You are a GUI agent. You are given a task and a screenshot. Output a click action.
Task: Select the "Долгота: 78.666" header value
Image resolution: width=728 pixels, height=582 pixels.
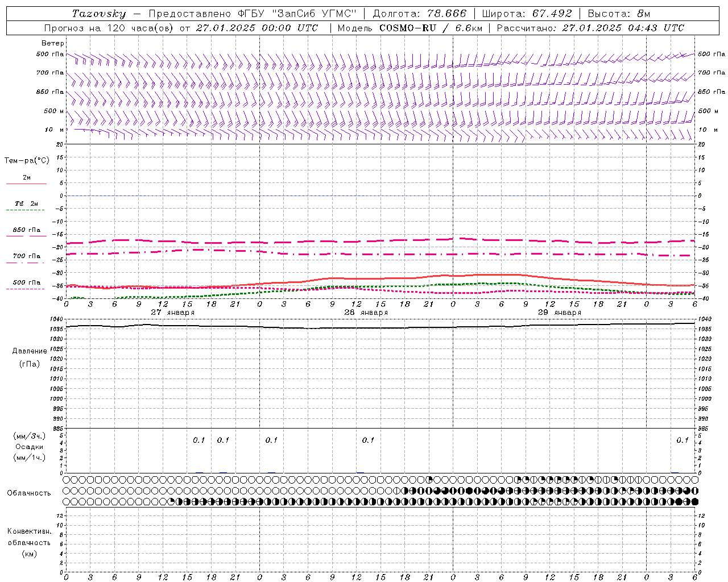coord(419,14)
